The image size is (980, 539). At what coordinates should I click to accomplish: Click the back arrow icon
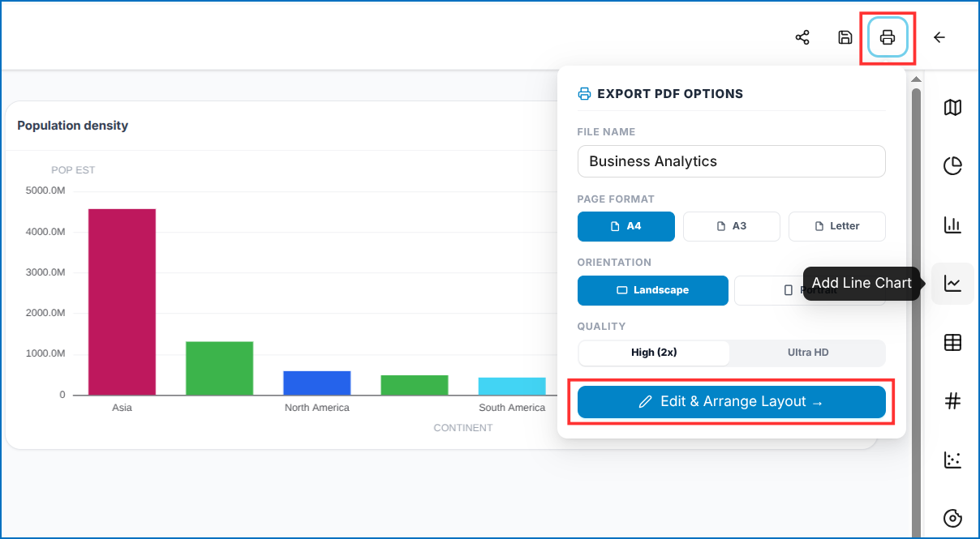click(939, 37)
